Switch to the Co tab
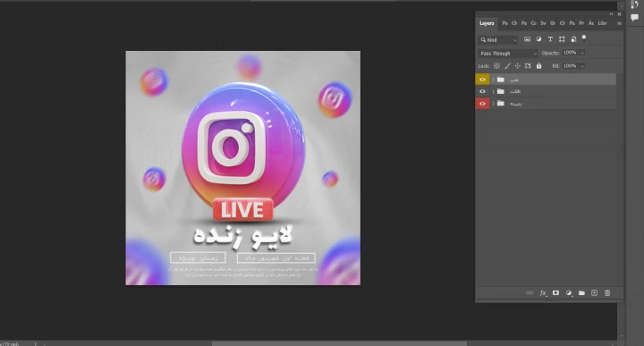 point(533,23)
